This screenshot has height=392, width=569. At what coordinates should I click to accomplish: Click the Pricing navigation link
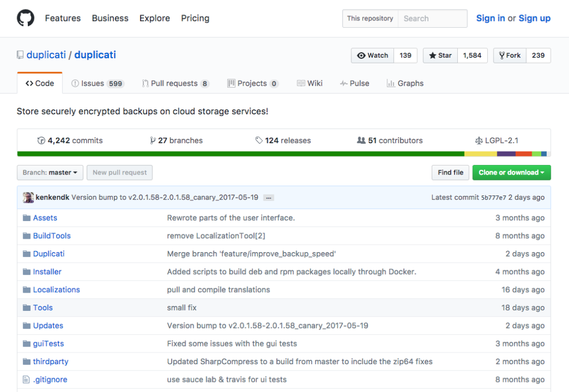point(195,18)
